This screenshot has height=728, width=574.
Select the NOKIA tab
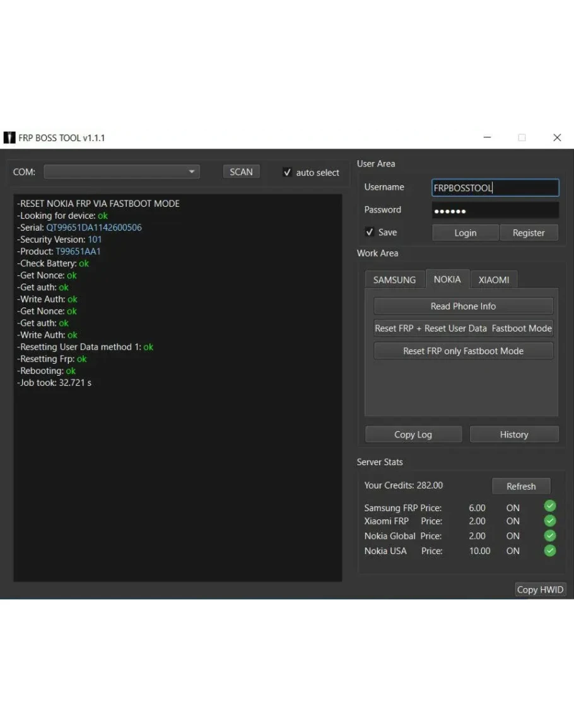point(447,279)
